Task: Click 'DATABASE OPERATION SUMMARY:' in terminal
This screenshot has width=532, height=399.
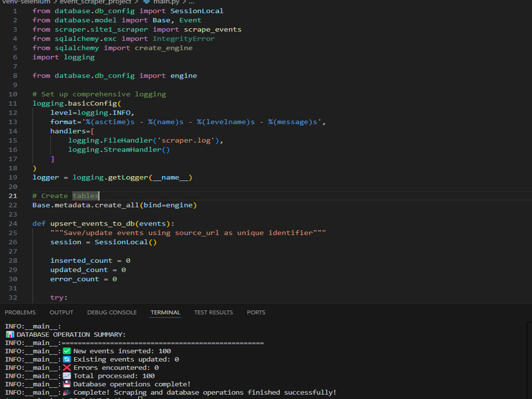Action: [x=71, y=335]
